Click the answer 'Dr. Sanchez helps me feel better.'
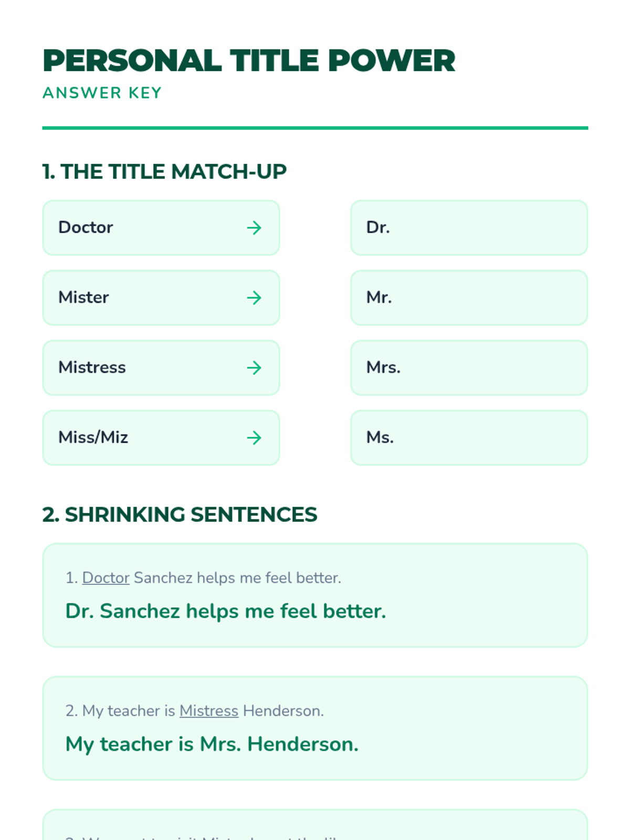 pos(226,612)
